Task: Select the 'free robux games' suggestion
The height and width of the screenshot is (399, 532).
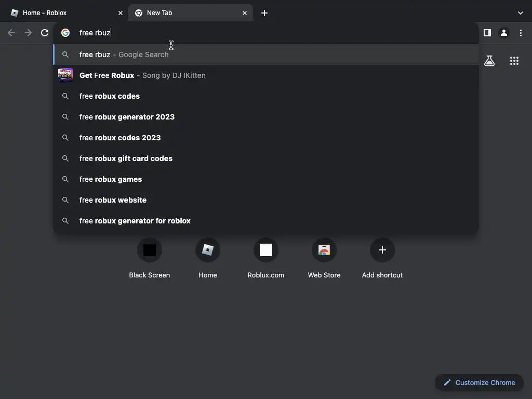Action: [267, 179]
